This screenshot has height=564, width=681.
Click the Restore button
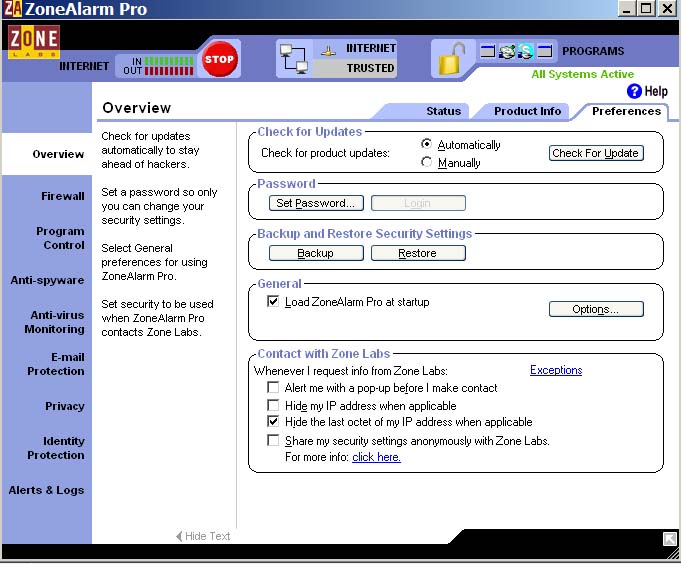point(418,253)
